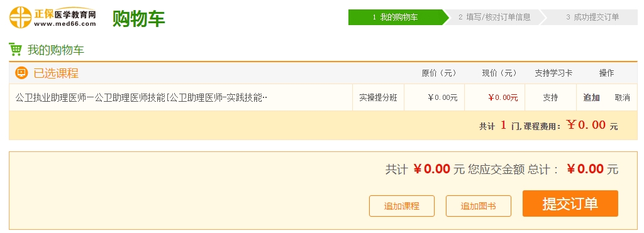Click the 现价（元） column header
The image size is (644, 233).
click(x=499, y=73)
